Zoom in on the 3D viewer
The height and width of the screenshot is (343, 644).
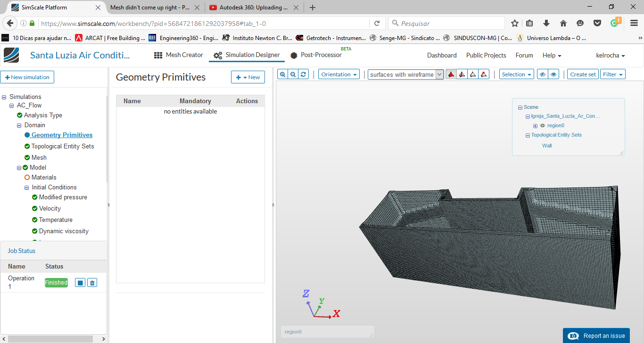(x=282, y=74)
